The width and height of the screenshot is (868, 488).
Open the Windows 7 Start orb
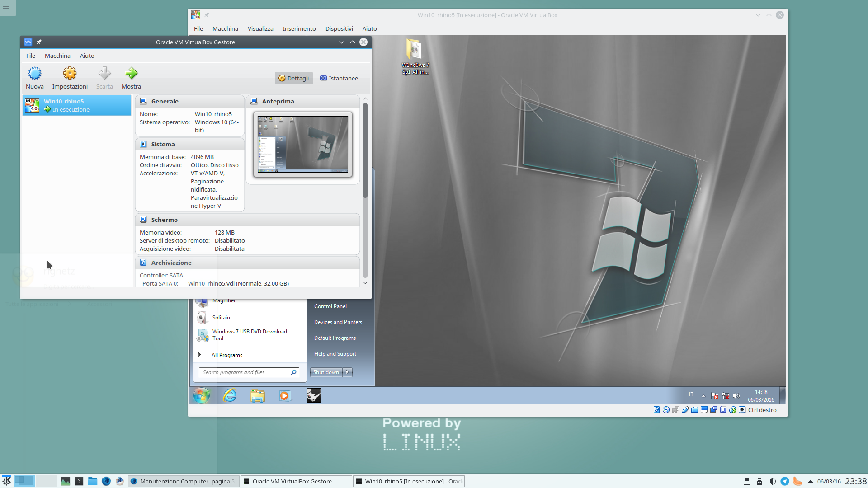(202, 395)
